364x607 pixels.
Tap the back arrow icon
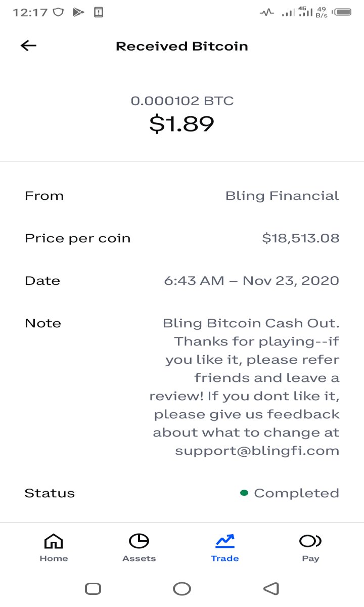pyautogui.click(x=28, y=46)
